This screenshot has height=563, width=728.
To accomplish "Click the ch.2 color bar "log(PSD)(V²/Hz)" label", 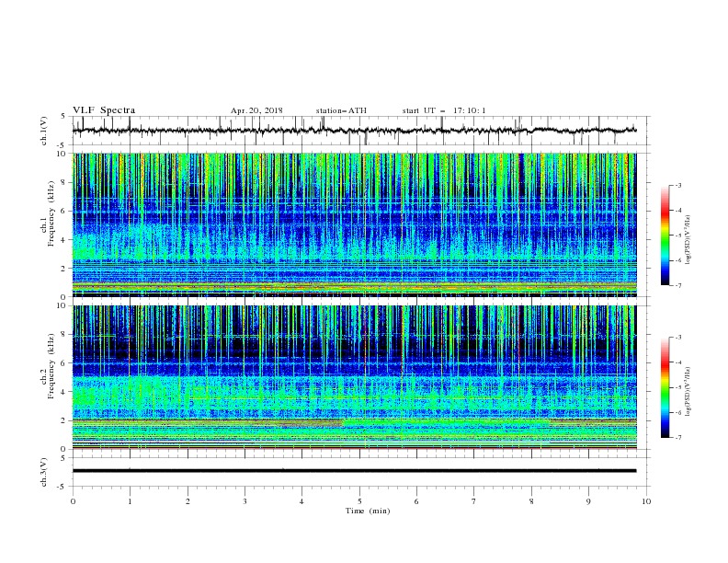I will point(688,392).
